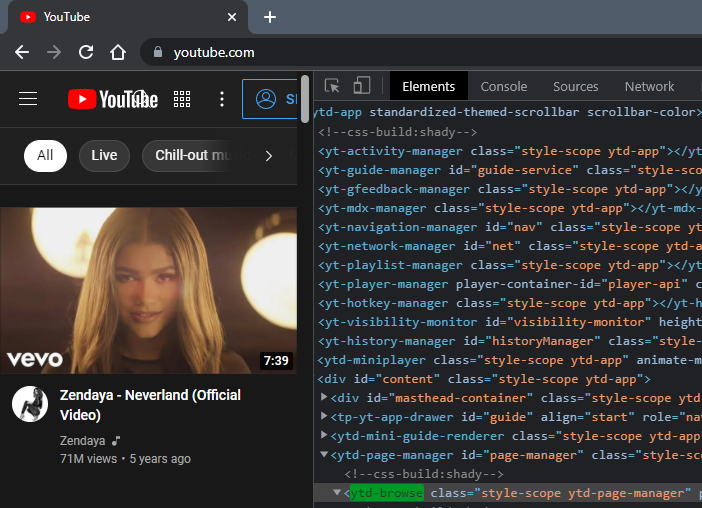Click the lock icon in address bar
The height and width of the screenshot is (508, 702).
(158, 52)
